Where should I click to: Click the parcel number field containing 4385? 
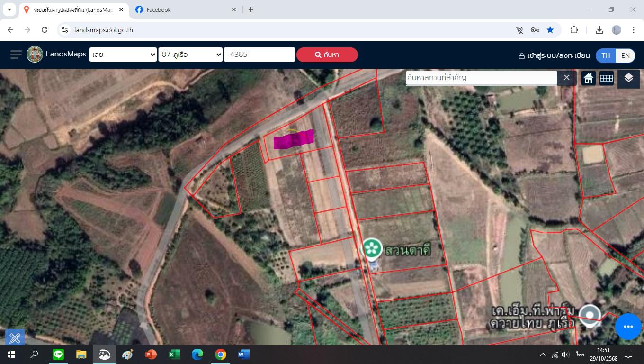coord(259,55)
